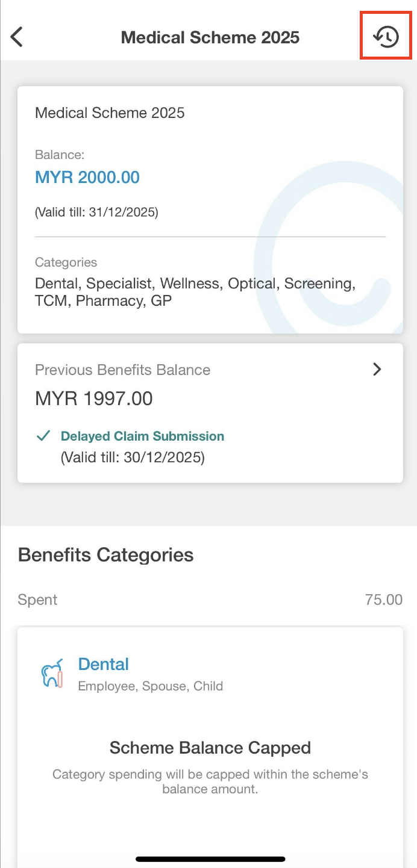Image resolution: width=417 pixels, height=868 pixels.
Task: Tap the categories list starting with Dental, Specialist
Action: pos(195,292)
